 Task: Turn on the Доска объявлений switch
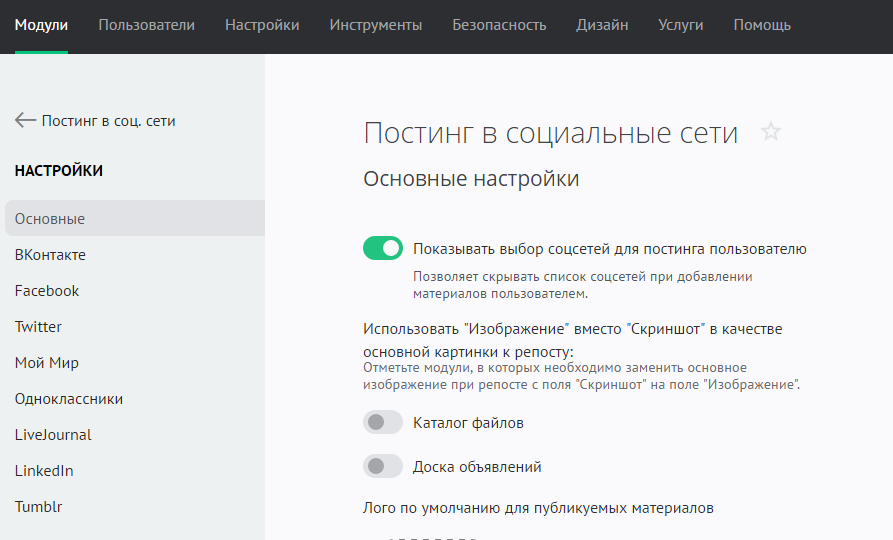(382, 467)
